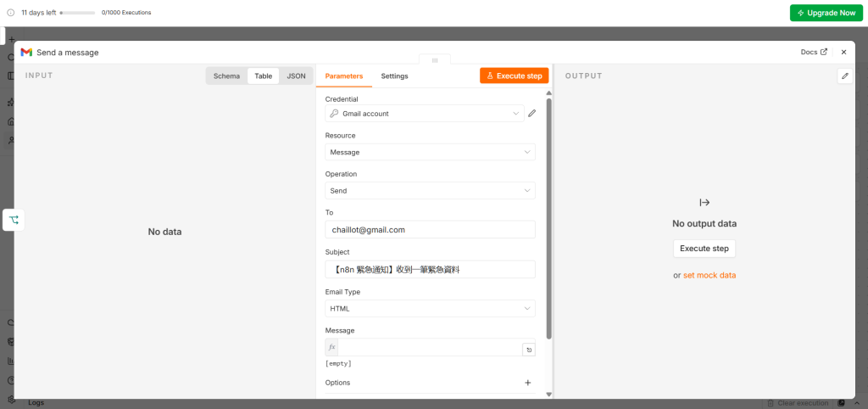Click the Subject input field
The height and width of the screenshot is (409, 868).
(430, 269)
